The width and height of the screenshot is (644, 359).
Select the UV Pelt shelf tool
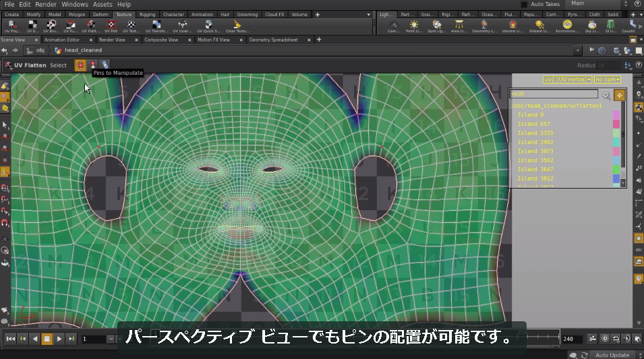[111, 26]
